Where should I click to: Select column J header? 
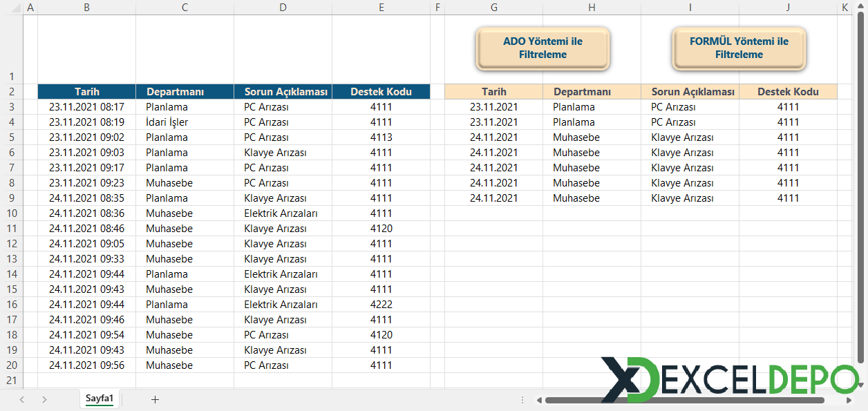(x=788, y=8)
